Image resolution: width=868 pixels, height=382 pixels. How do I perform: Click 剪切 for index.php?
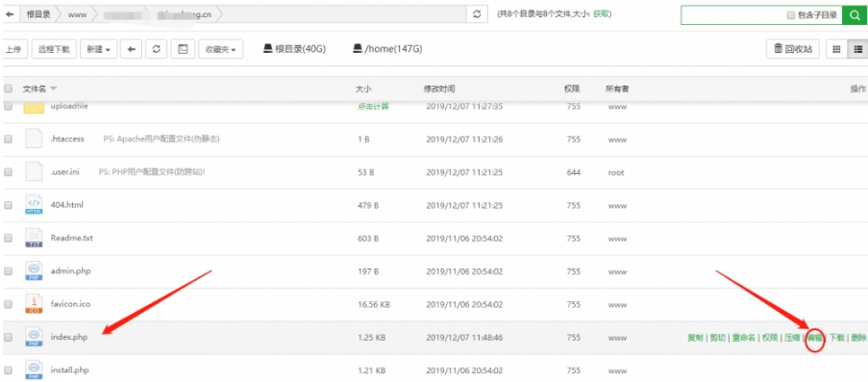pyautogui.click(x=717, y=337)
